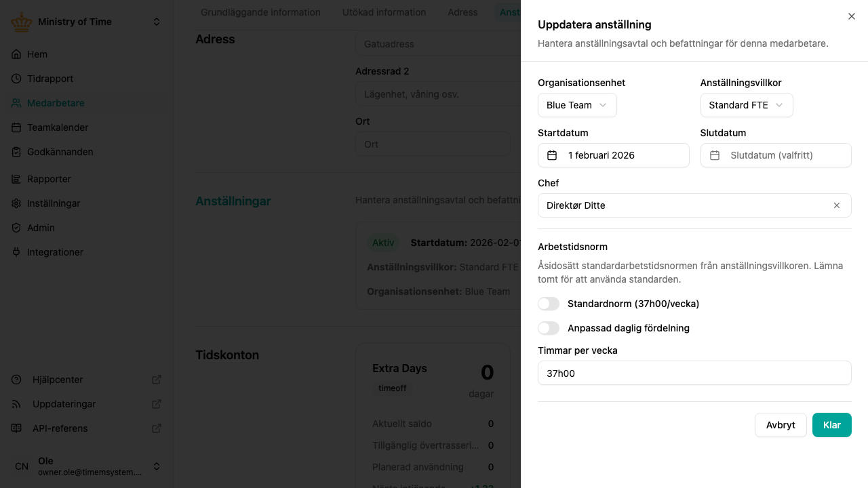Image resolution: width=868 pixels, height=488 pixels.
Task: Toggle Anpassad daglig fördelning switch
Action: (549, 328)
